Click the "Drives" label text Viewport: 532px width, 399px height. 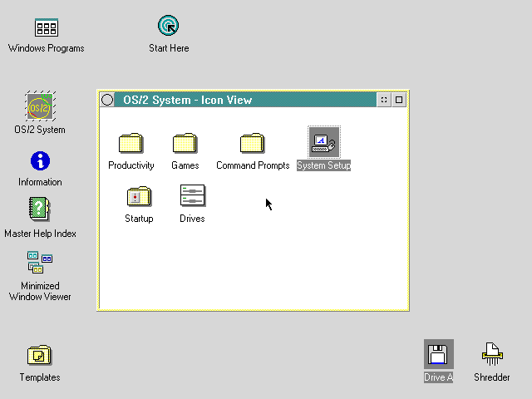192,219
